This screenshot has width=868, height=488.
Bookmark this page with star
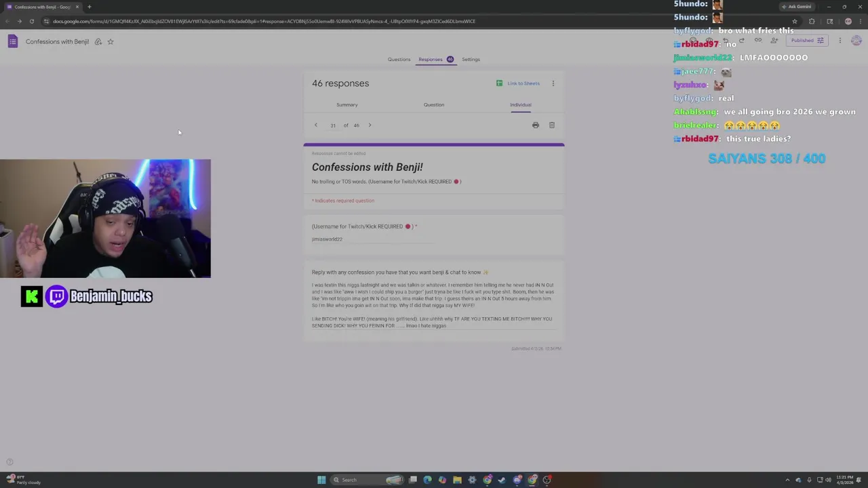(795, 21)
